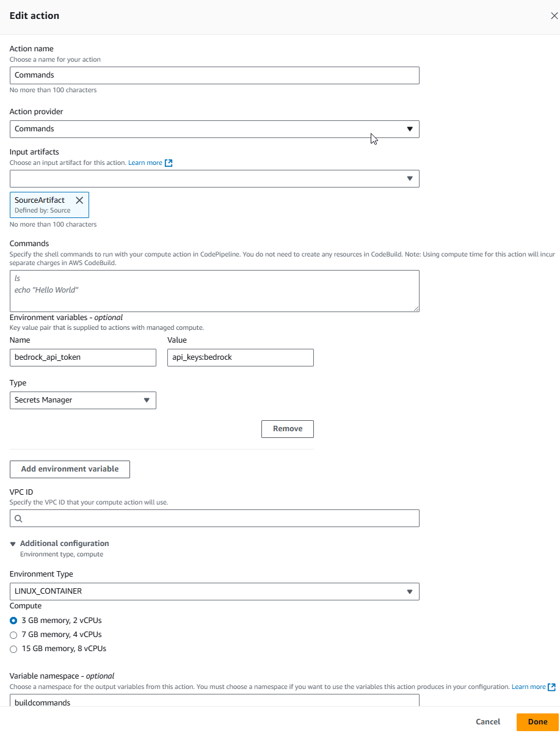Add a new environment variable
This screenshot has height=736, width=560.
(69, 469)
